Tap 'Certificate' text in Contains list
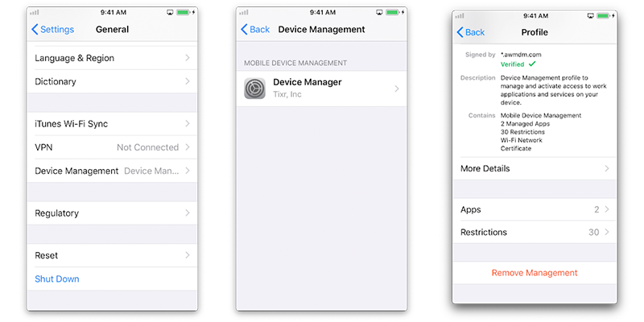Screen dimensions: 644x322 click(x=516, y=148)
